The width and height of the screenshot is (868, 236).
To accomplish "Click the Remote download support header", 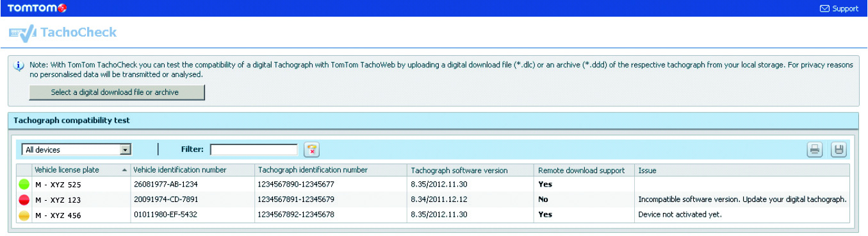I will click(x=584, y=171).
